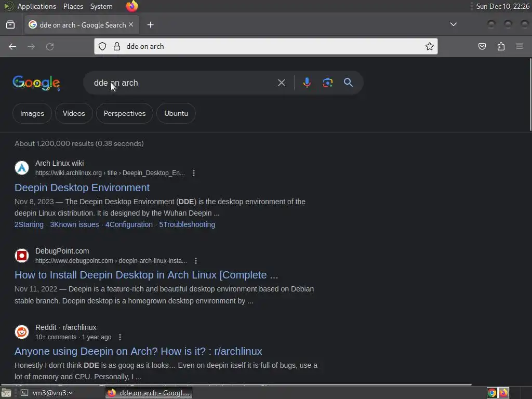The height and width of the screenshot is (399, 532).
Task: Click Chrome icon in bottom tray
Action: pyautogui.click(x=492, y=393)
